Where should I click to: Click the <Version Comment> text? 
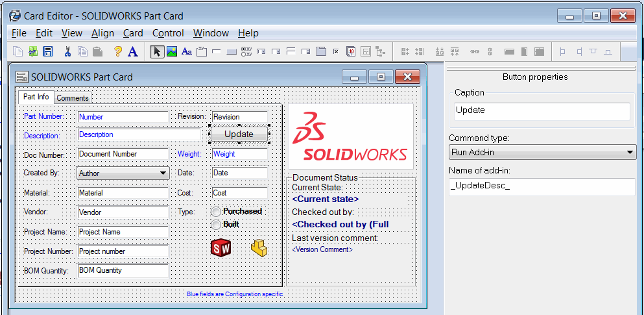pyautogui.click(x=322, y=249)
